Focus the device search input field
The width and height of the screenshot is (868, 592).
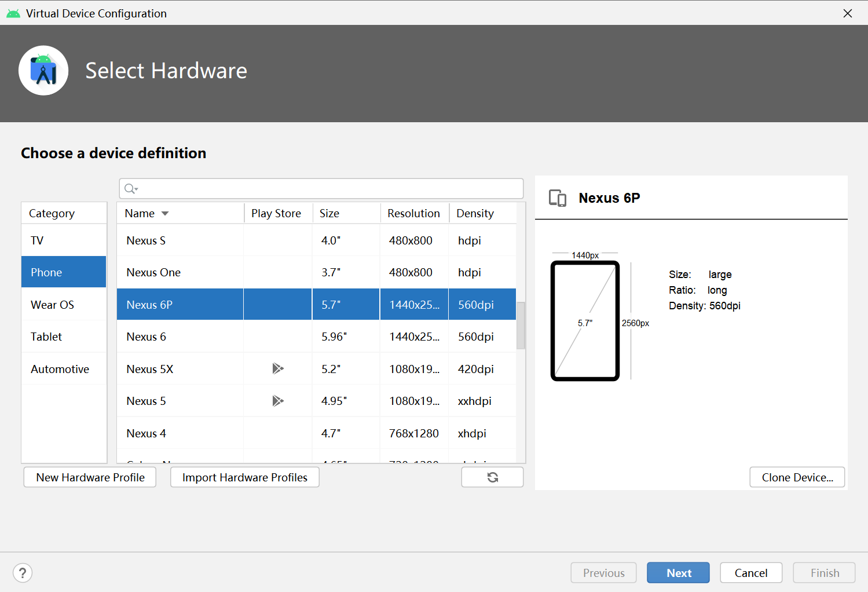click(x=321, y=189)
